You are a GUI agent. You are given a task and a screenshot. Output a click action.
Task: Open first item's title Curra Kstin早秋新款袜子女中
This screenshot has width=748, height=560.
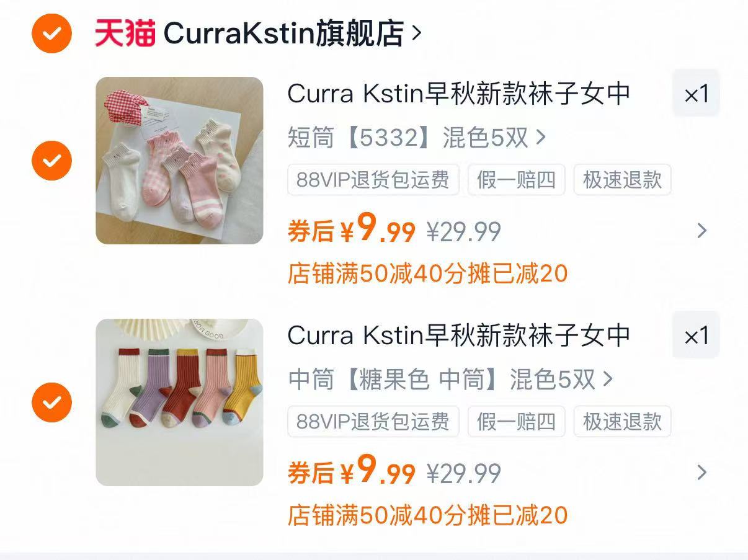pos(459,94)
